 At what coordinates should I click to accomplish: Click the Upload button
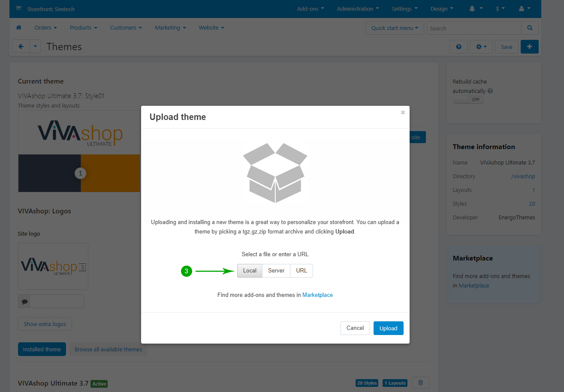tap(389, 328)
